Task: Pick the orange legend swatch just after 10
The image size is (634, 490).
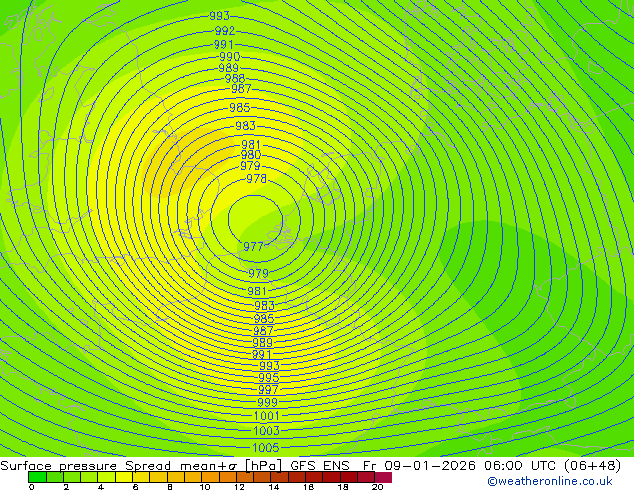Action: (210, 477)
